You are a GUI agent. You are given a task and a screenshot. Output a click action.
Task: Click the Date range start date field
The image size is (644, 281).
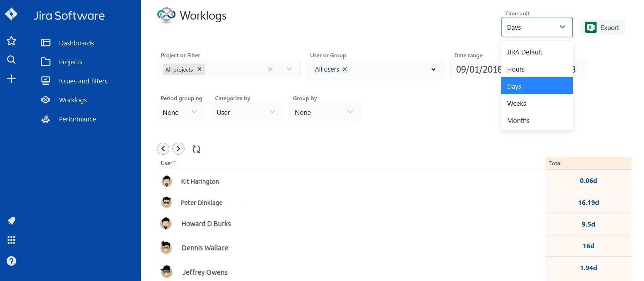[478, 69]
